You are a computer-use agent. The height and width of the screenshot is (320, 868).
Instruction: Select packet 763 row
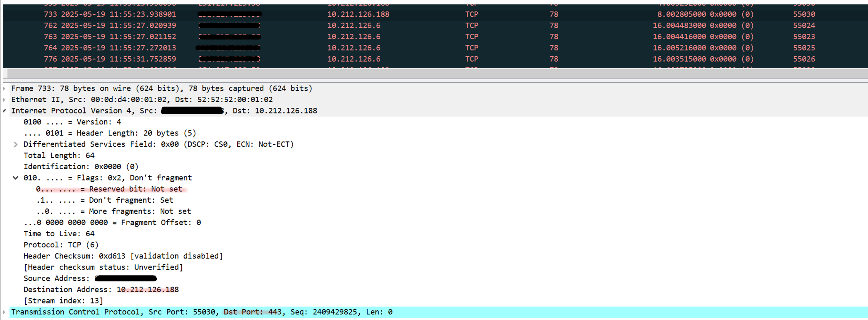click(110, 37)
